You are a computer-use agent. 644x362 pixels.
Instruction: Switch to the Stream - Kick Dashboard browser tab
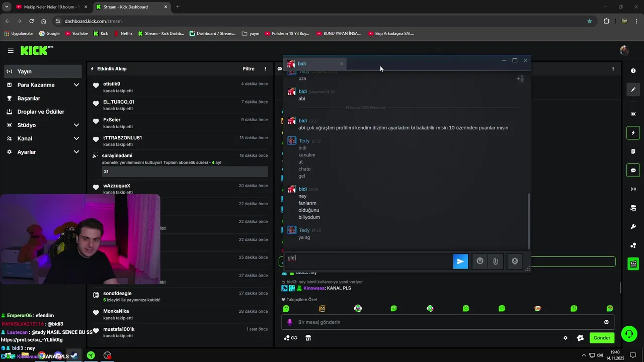tap(132, 7)
